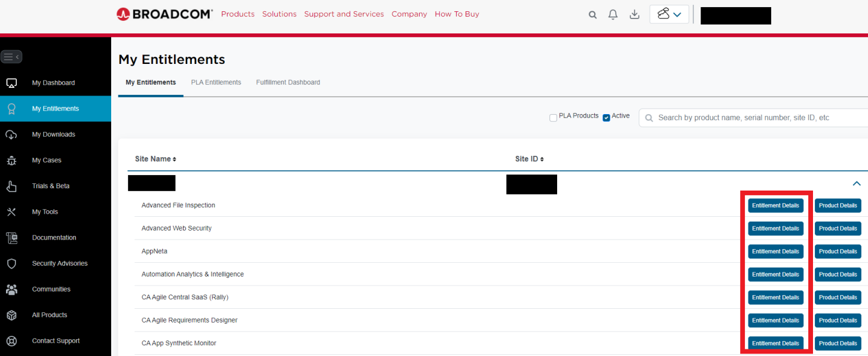This screenshot has width=868, height=356.
Task: Click magnifier icon inside entitlement search box
Action: [x=649, y=118]
